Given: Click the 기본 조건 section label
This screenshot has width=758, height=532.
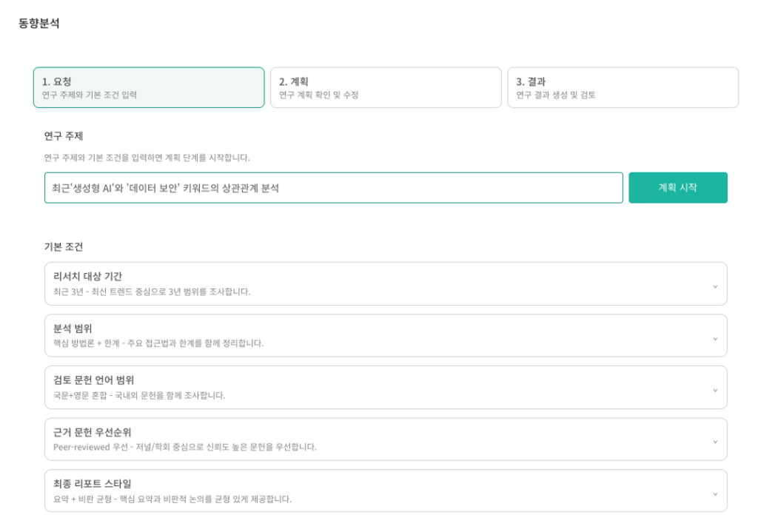Looking at the screenshot, I should (64, 246).
